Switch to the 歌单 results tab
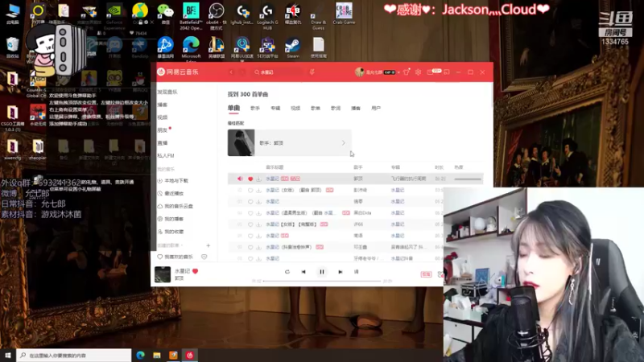This screenshot has height=362, width=644. (316, 109)
